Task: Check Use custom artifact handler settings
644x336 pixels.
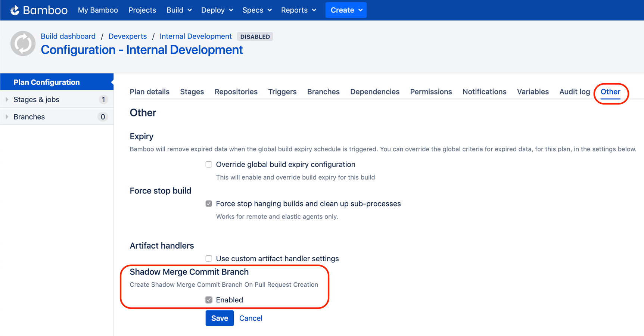Action: click(209, 258)
